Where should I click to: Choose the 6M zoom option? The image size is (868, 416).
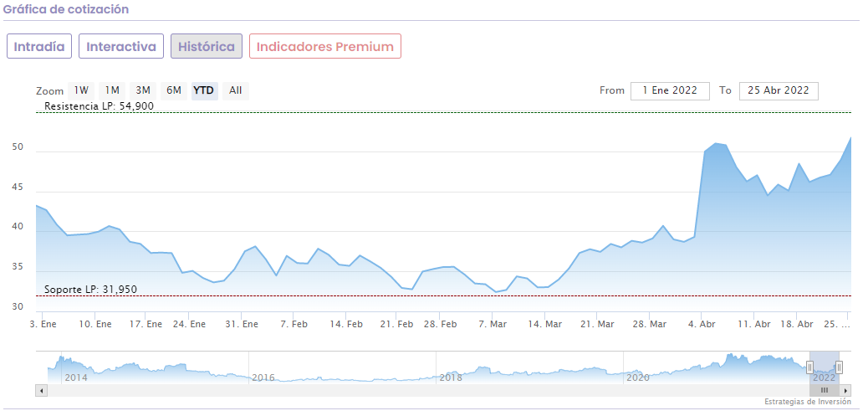tap(173, 90)
